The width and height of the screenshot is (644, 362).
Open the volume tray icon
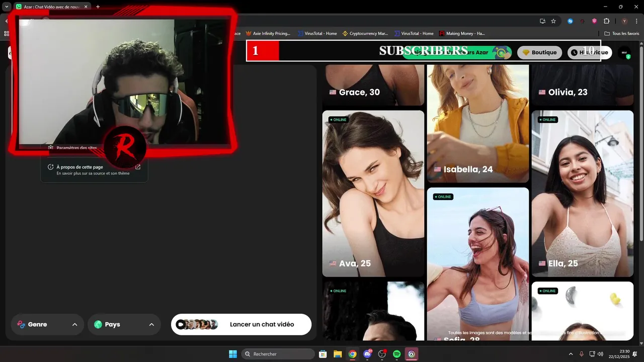point(600,354)
